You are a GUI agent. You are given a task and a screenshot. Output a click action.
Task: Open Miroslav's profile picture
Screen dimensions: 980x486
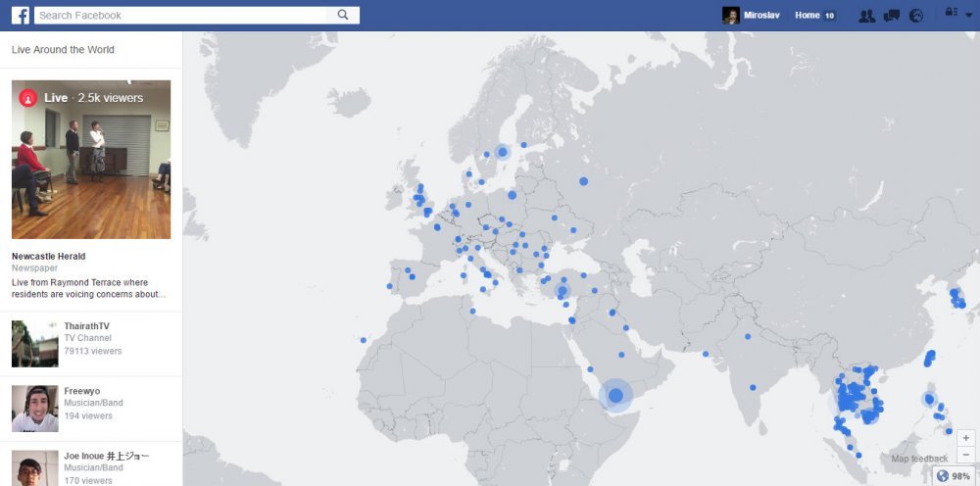coord(731,15)
